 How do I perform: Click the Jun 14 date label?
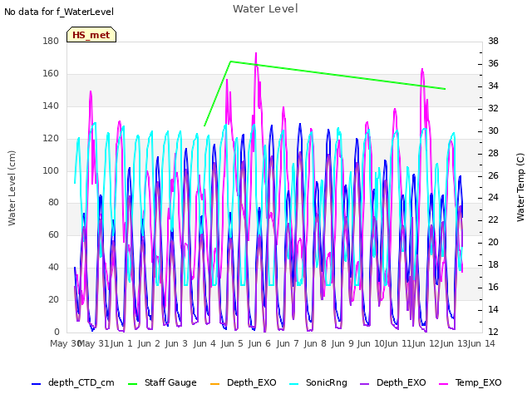pyautogui.click(x=481, y=343)
